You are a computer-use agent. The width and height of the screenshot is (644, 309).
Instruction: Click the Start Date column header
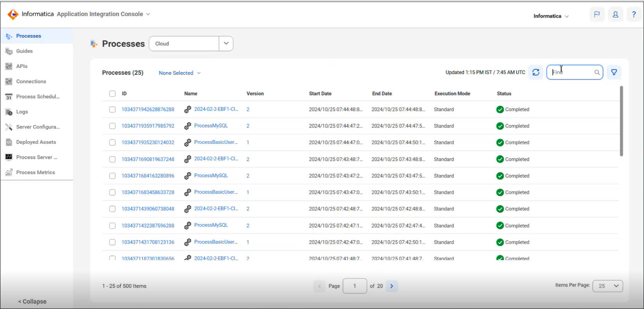[x=320, y=94]
